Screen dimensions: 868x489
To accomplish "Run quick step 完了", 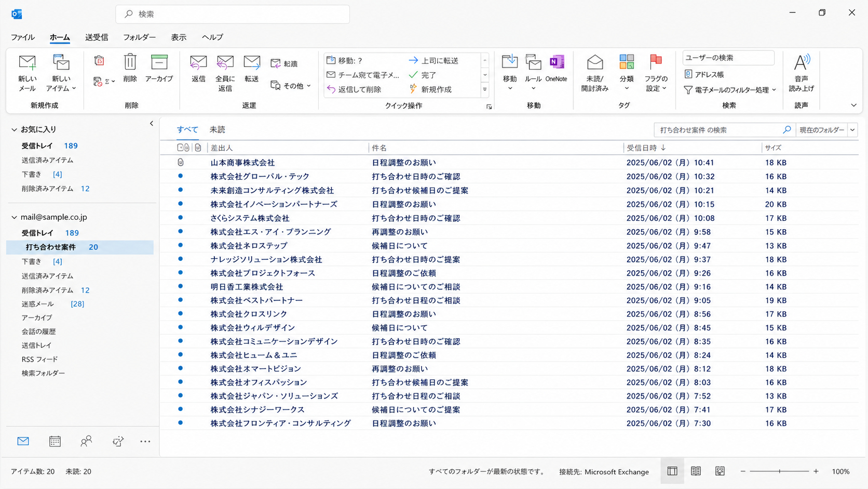I will 423,75.
